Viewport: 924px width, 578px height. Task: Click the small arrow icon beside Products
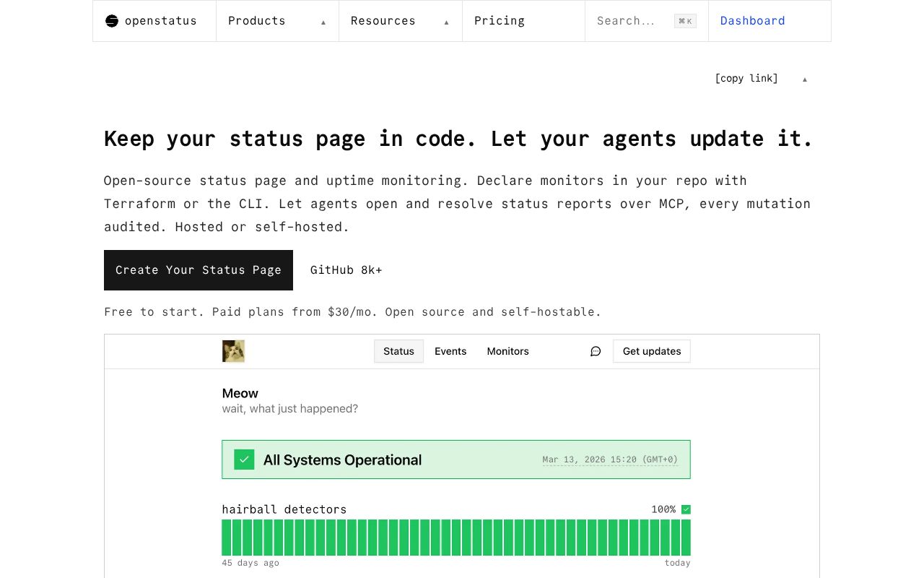(323, 22)
